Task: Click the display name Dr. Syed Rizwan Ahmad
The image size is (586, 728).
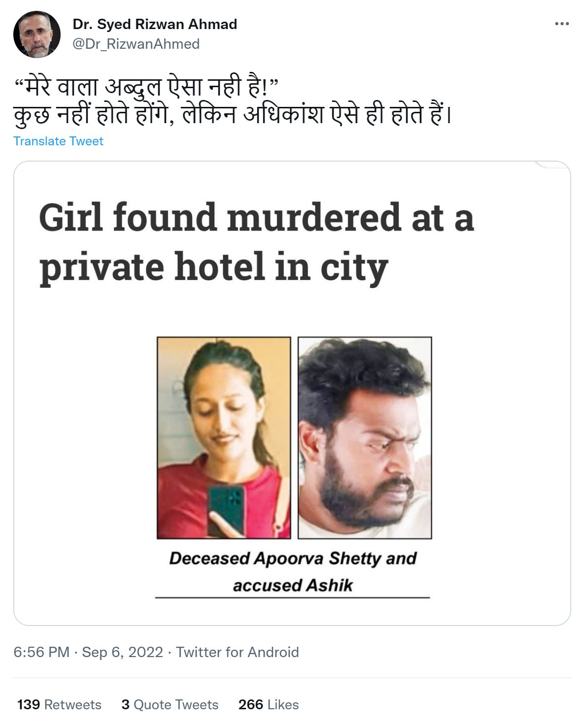Action: pos(155,24)
